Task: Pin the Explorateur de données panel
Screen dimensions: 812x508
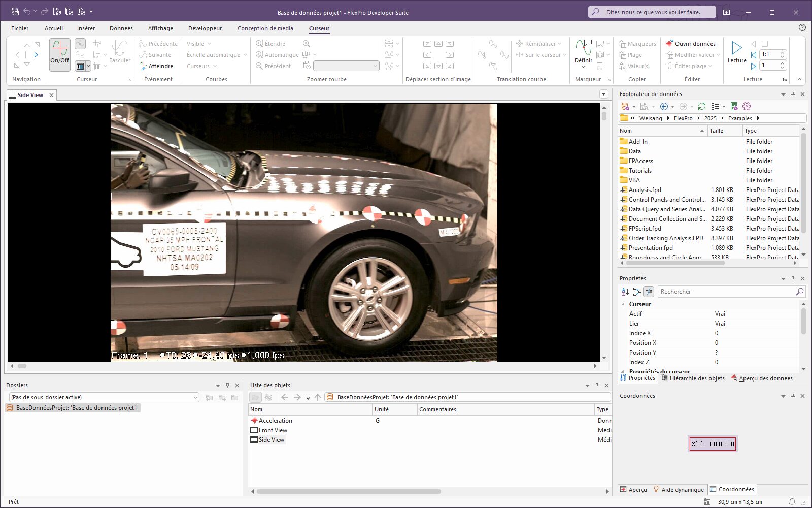Action: pos(793,94)
